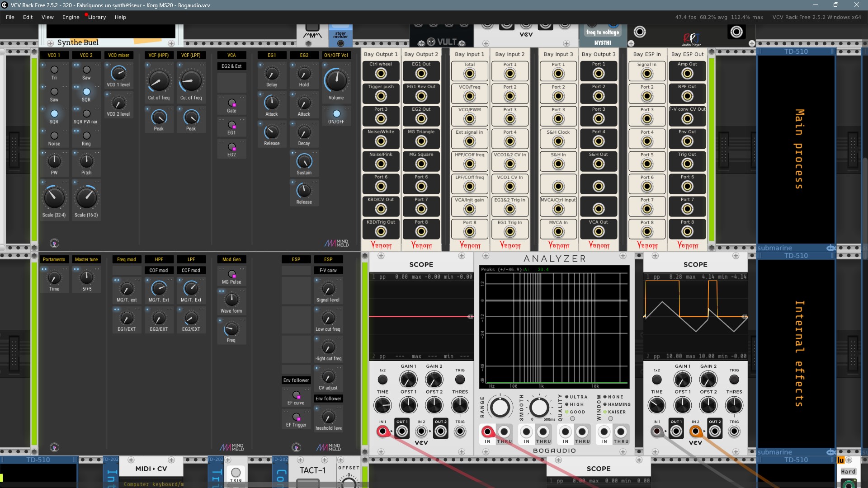Open the Help menu
This screenshot has width=868, height=488.
click(120, 17)
